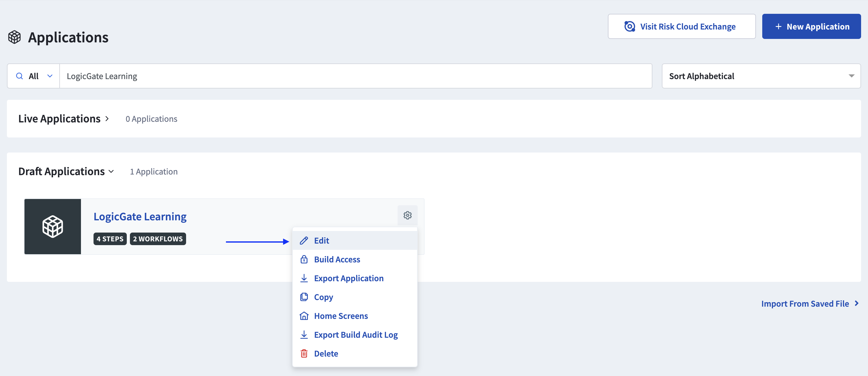Click the magnifier search icon
The height and width of the screenshot is (376, 868).
click(19, 76)
